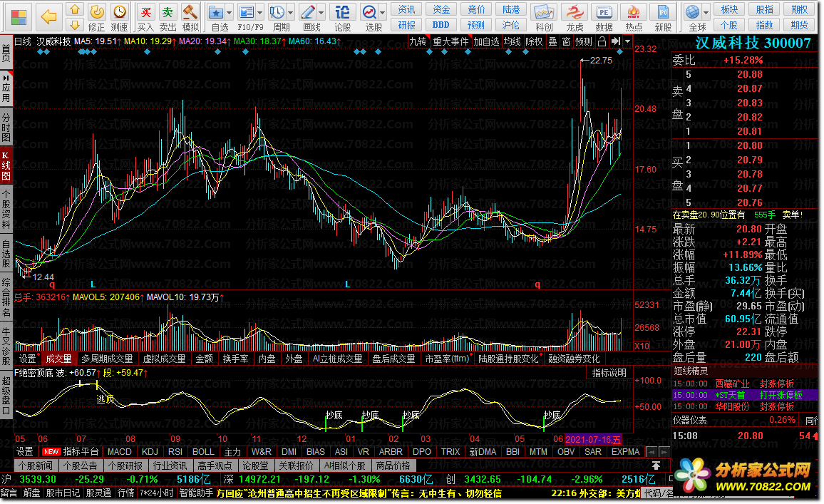Open 指标说明 indicator description
The width and height of the screenshot is (824, 504).
coord(609,373)
